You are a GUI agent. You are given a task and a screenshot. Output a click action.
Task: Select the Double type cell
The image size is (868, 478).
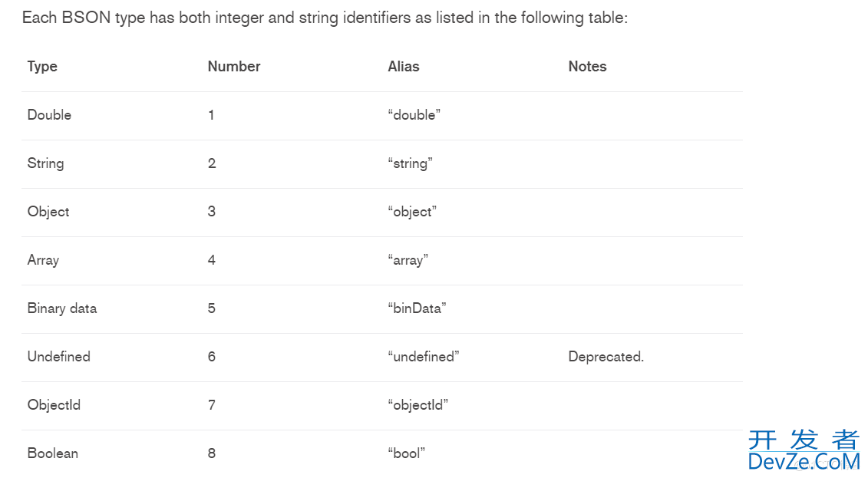(x=49, y=115)
